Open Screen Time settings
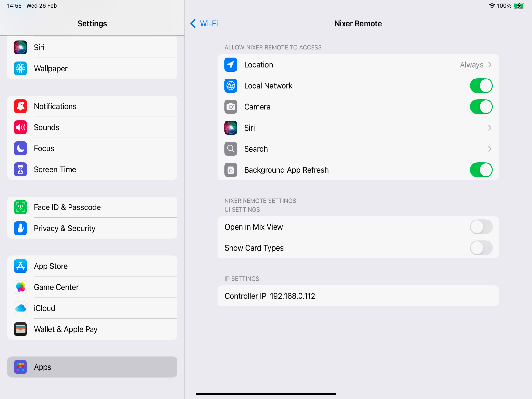 (x=92, y=169)
